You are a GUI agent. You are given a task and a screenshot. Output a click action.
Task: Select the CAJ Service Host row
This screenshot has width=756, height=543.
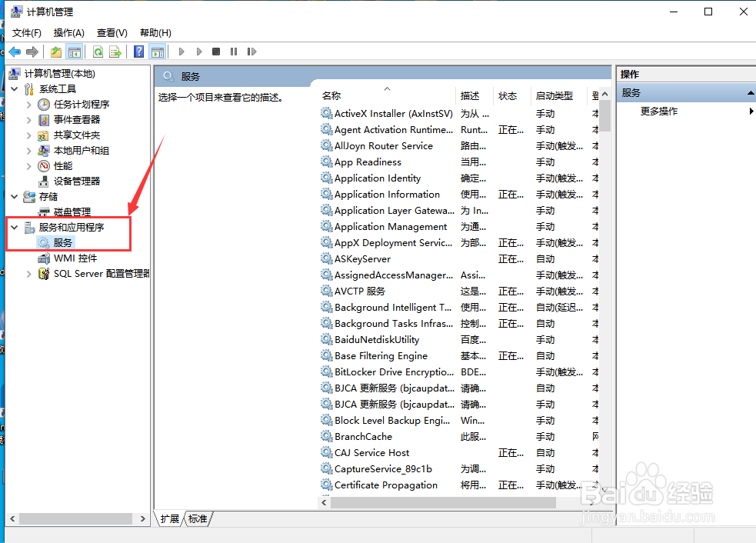coord(459,452)
